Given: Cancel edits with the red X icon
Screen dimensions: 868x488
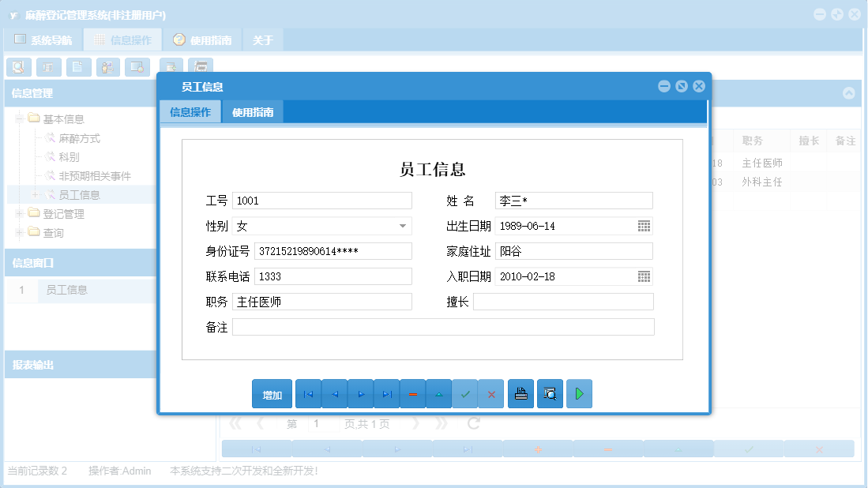Looking at the screenshot, I should pyautogui.click(x=491, y=393).
